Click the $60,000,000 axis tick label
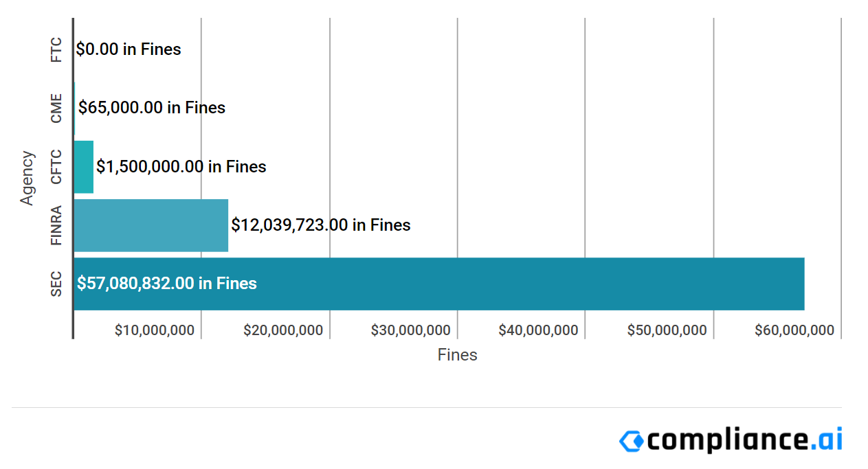This screenshot has width=868, height=469. [x=794, y=330]
